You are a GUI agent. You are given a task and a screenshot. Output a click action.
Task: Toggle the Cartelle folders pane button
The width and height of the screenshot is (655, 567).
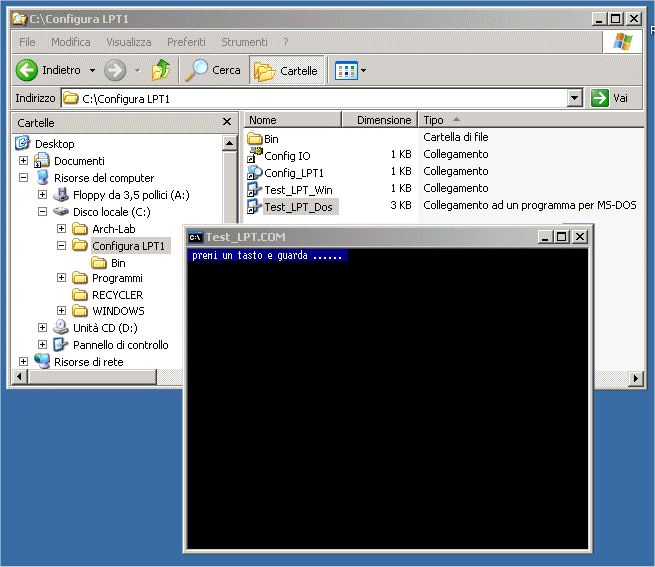287,71
